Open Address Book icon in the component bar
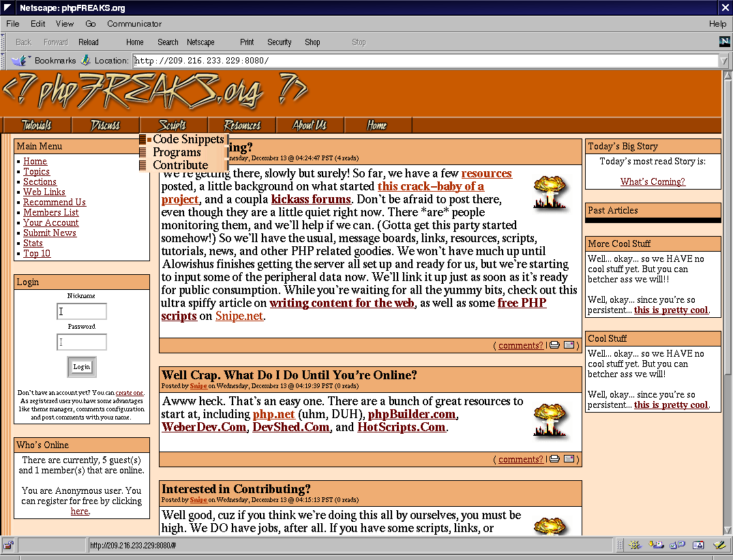This screenshot has height=560, width=733. [x=698, y=545]
